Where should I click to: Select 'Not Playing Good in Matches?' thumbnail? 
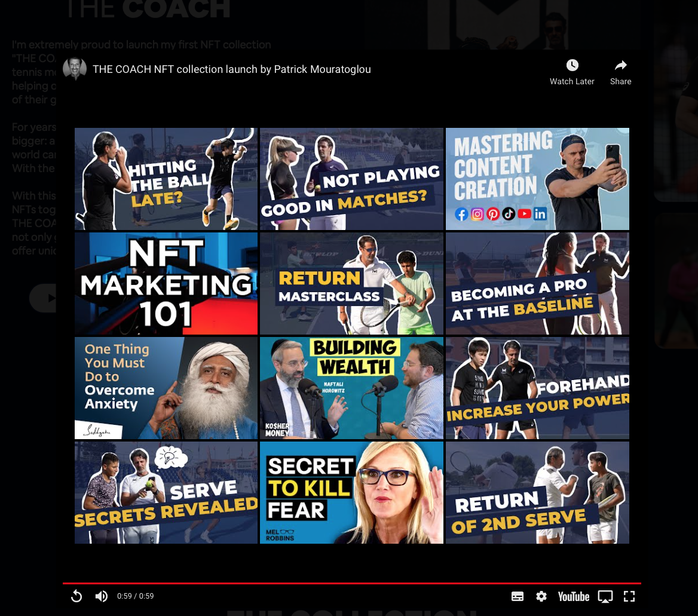pyautogui.click(x=351, y=179)
